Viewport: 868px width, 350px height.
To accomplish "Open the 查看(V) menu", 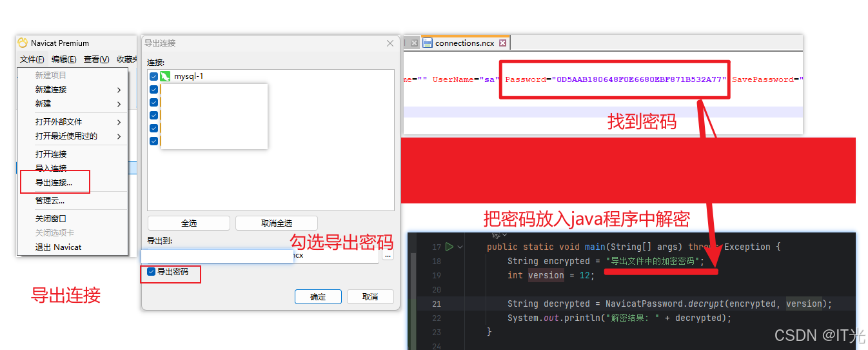I will click(96, 59).
